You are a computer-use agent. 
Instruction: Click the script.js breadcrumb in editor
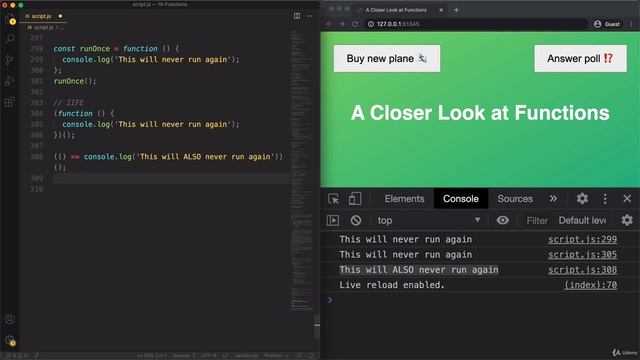click(x=43, y=27)
